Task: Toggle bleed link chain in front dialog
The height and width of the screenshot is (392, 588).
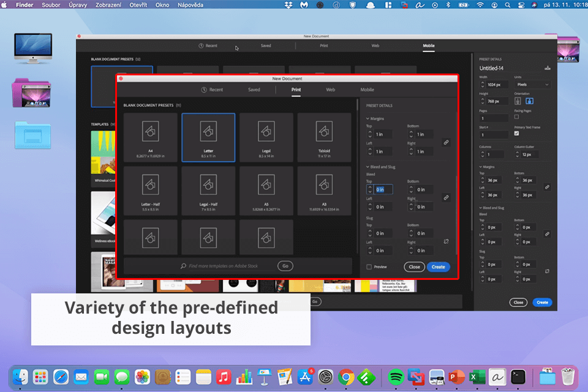Action: click(x=446, y=198)
